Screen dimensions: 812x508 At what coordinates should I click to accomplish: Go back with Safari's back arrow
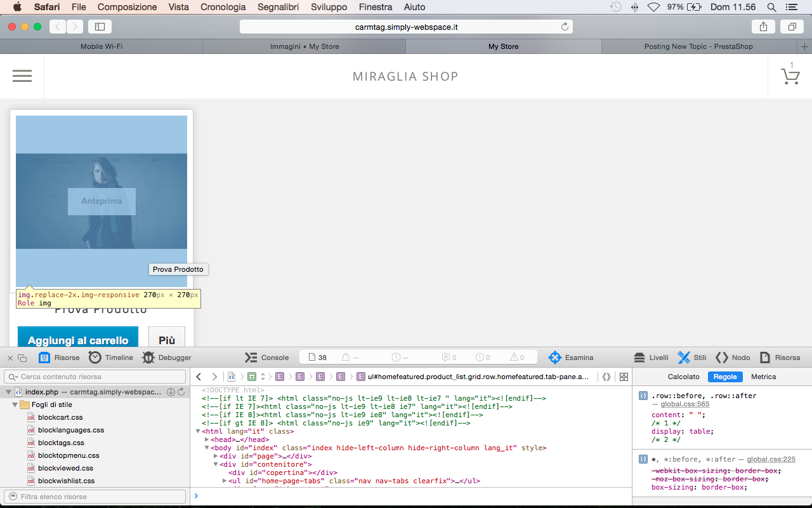tap(58, 27)
